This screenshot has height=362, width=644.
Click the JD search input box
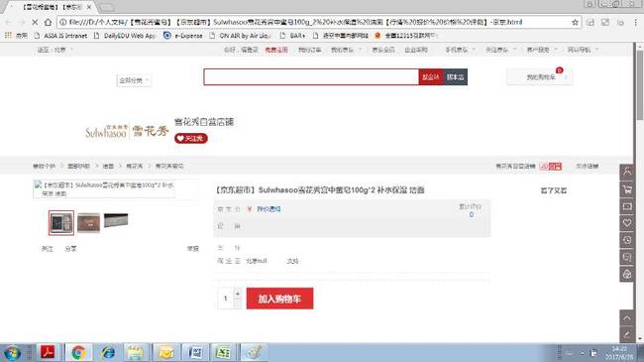pyautogui.click(x=311, y=77)
